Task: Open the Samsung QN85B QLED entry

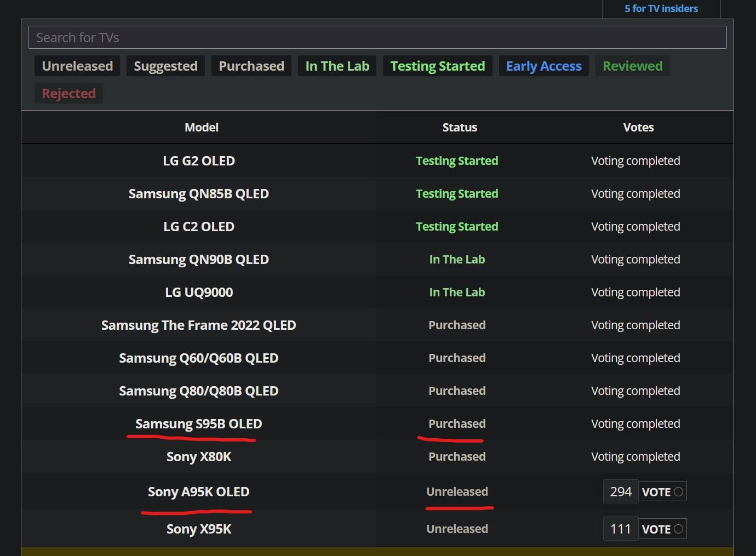Action: [199, 193]
